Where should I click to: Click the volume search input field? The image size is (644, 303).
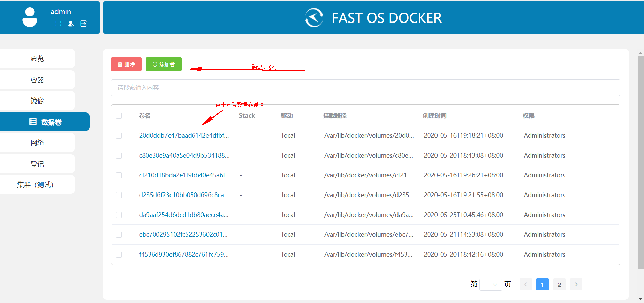[x=365, y=88]
